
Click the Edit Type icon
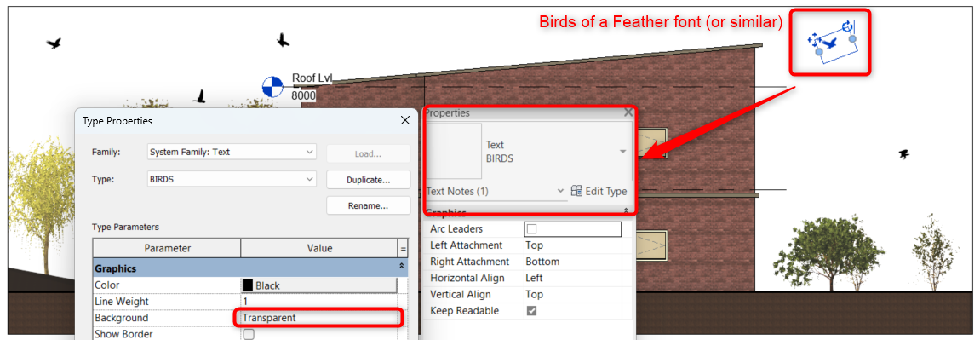(x=576, y=191)
